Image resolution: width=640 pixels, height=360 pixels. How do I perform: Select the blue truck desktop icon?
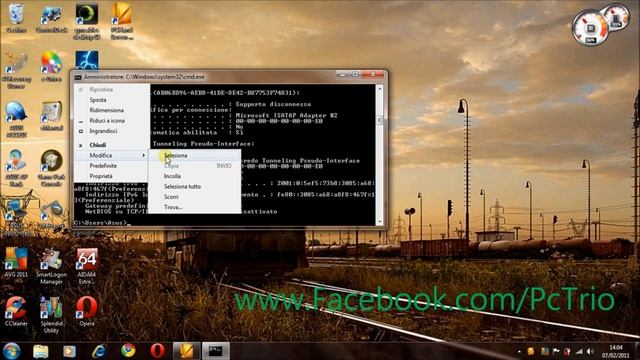(x=51, y=18)
